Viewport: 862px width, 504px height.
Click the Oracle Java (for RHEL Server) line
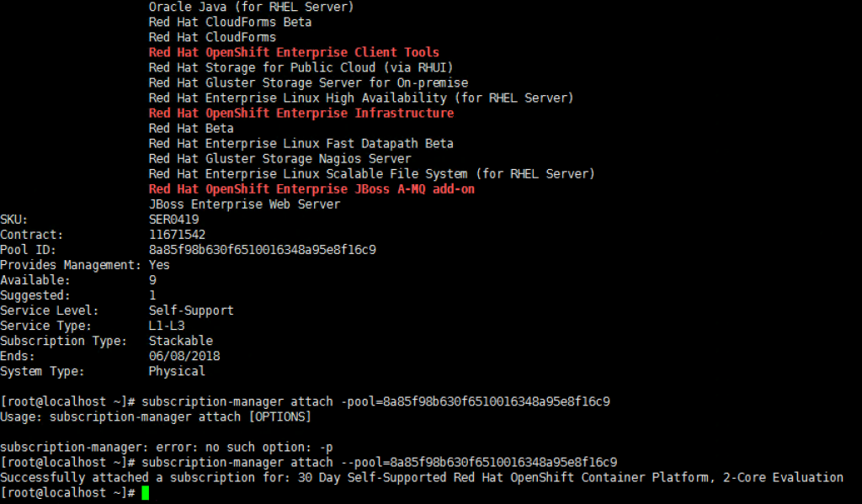251,7
